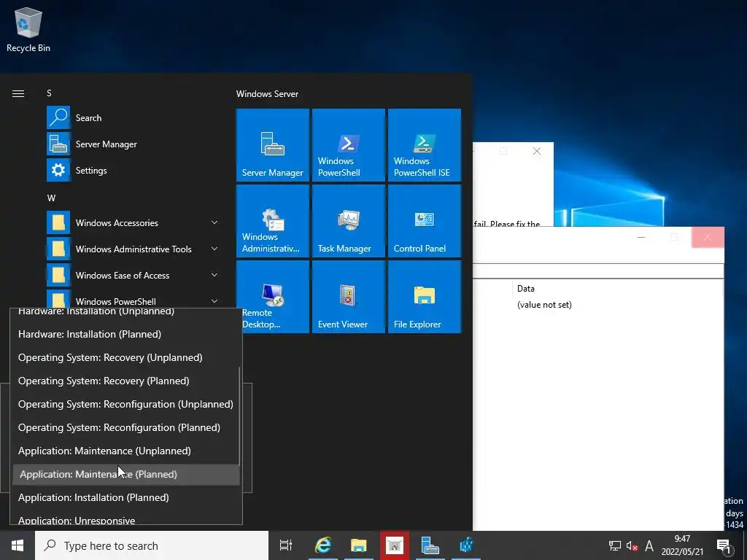The image size is (747, 560).
Task: Click the dropdown list scrollbar thumb
Action: pos(239,415)
